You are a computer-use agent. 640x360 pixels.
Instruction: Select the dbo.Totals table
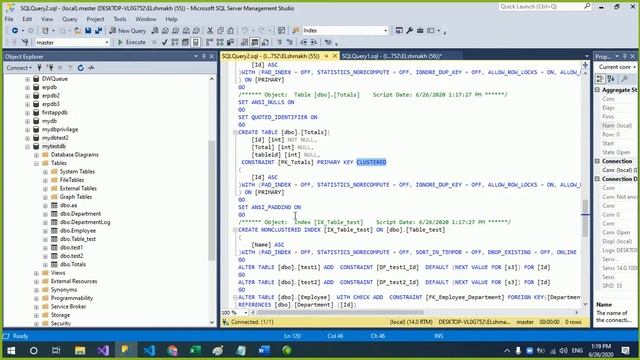click(x=73, y=264)
